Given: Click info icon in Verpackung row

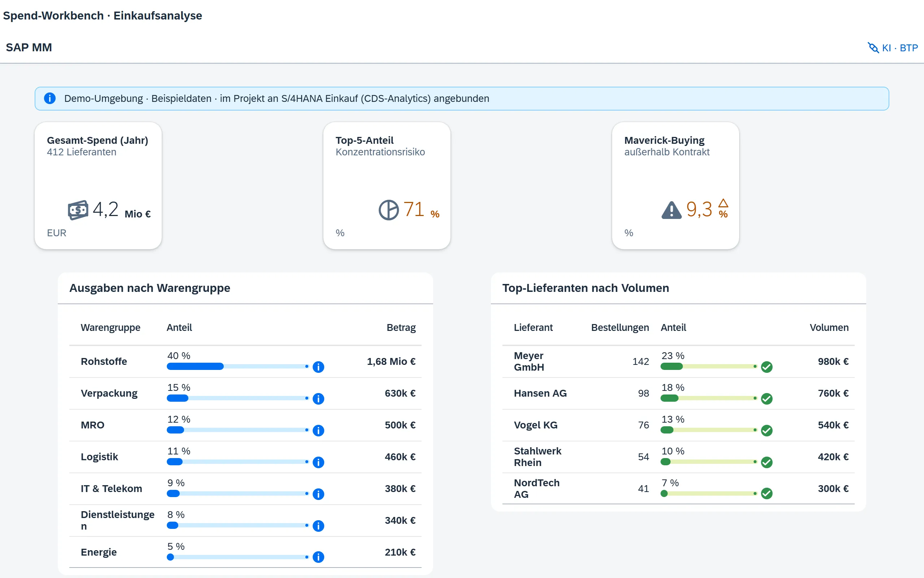Looking at the screenshot, I should tap(318, 399).
